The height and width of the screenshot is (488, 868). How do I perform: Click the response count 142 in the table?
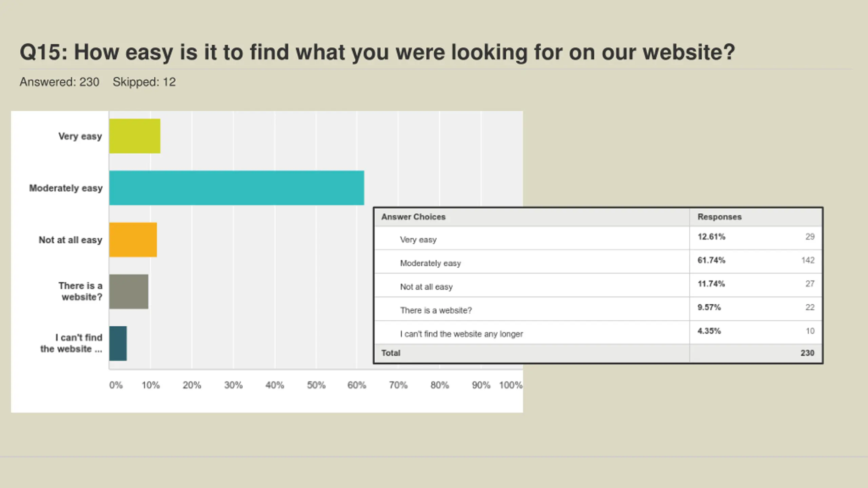[808, 260]
